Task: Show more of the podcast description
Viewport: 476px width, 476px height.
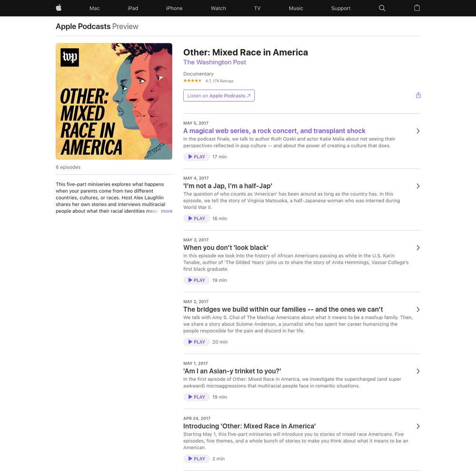Action: 166,211
